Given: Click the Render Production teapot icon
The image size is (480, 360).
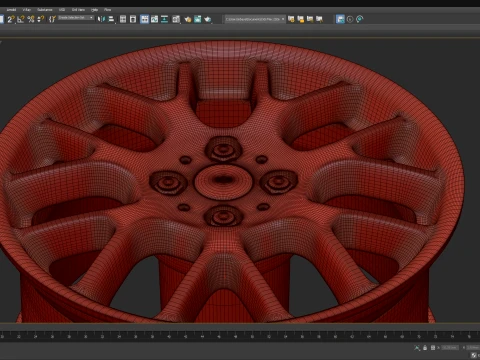Looking at the screenshot, I should [x=208, y=19].
